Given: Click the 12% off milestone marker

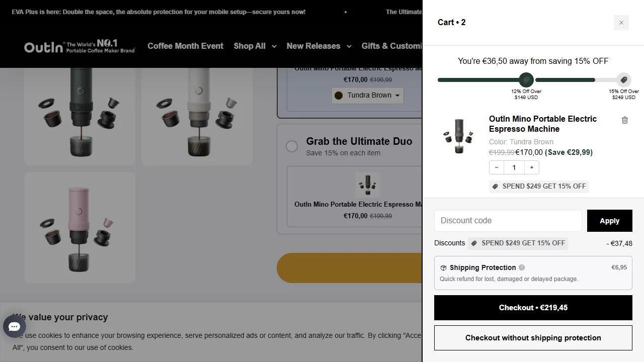Looking at the screenshot, I should coord(526,80).
